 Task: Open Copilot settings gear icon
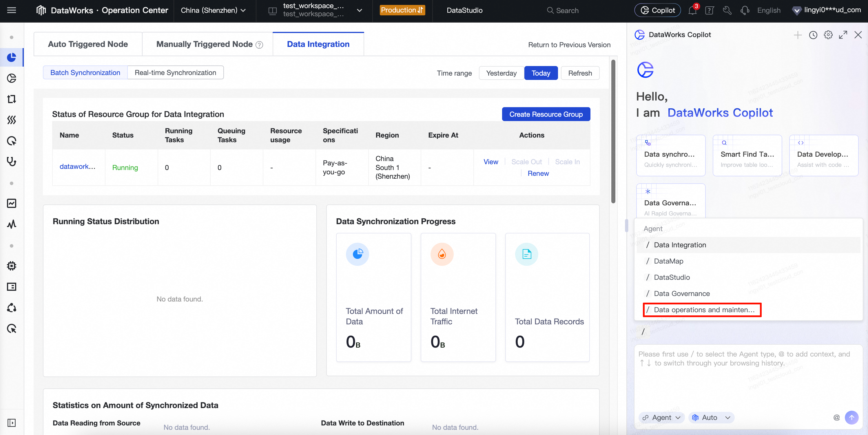tap(828, 35)
